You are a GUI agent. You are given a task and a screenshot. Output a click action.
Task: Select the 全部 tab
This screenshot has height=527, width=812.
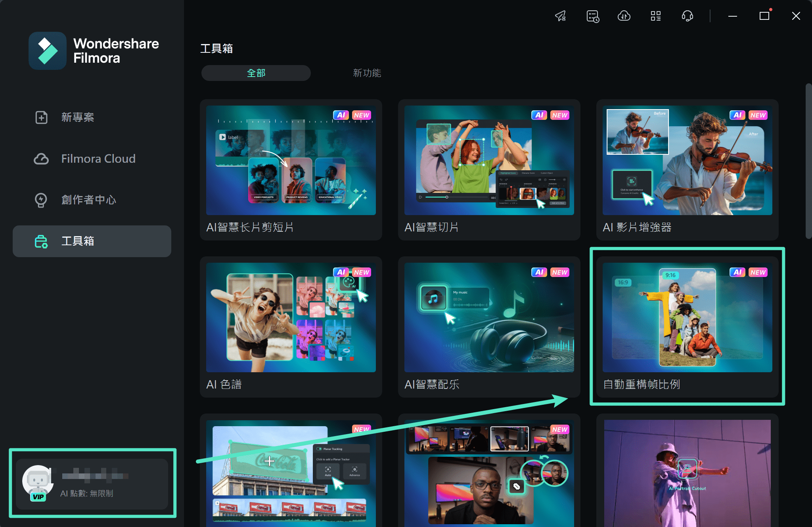click(256, 73)
